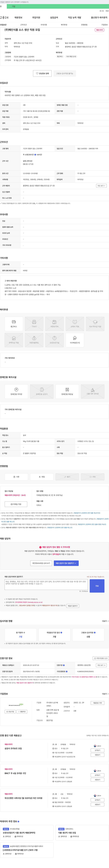109x868 pixels.
Task: Expand 지도 보기 beside 근무 예정지
Action: click(x=101, y=186)
